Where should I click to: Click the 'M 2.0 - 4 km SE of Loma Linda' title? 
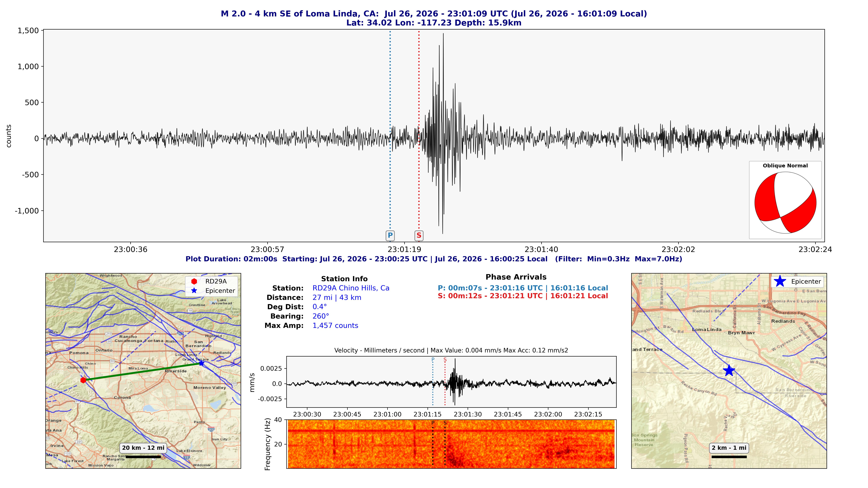(434, 14)
